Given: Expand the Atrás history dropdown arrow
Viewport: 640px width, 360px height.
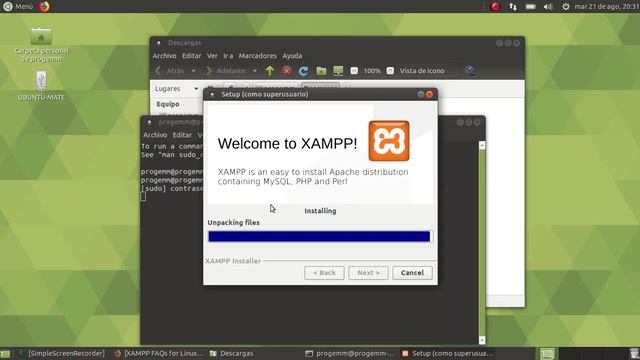Looking at the screenshot, I should (x=193, y=71).
